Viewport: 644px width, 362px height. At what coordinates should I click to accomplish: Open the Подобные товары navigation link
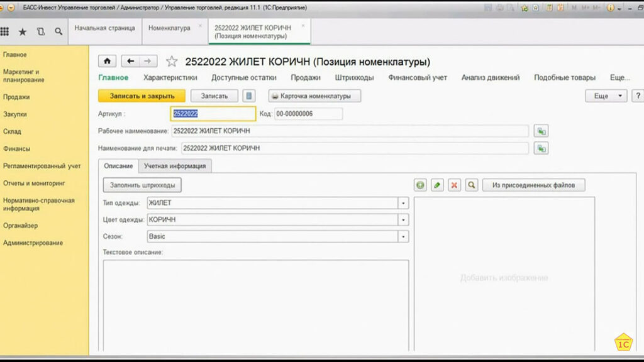pyautogui.click(x=565, y=77)
